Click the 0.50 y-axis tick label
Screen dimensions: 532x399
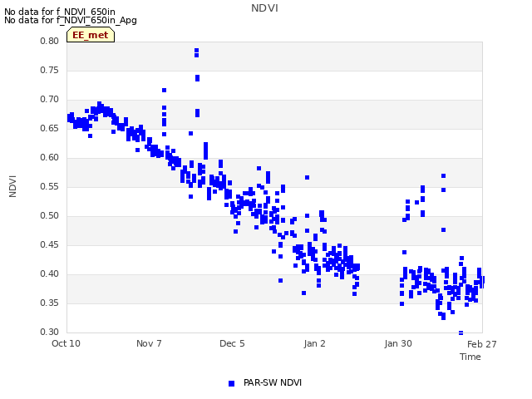(x=50, y=216)
